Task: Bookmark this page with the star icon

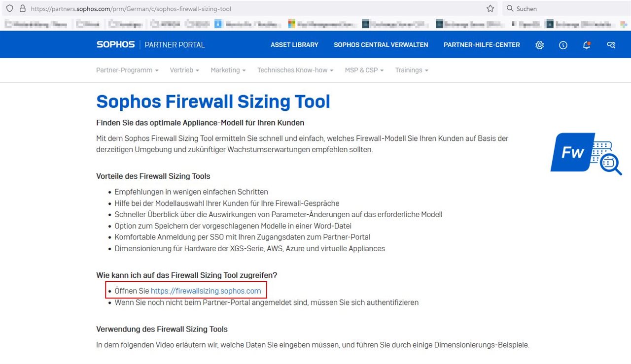Action: (x=490, y=8)
